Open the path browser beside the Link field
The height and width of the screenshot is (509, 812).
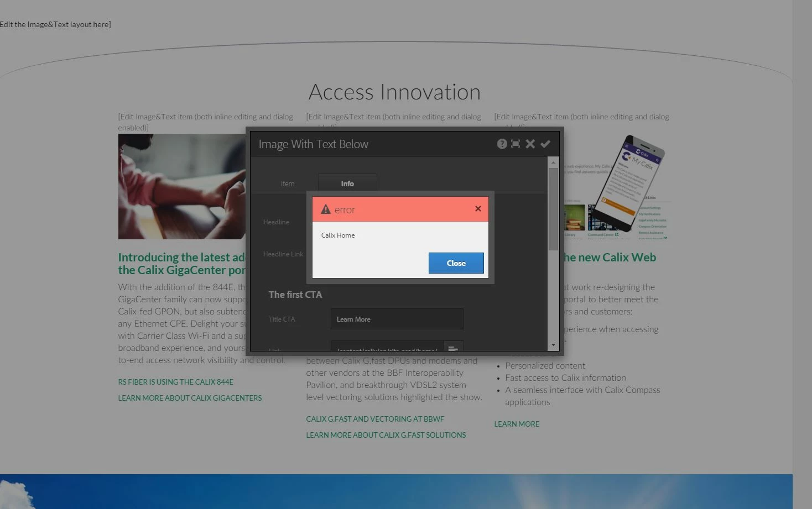453,347
